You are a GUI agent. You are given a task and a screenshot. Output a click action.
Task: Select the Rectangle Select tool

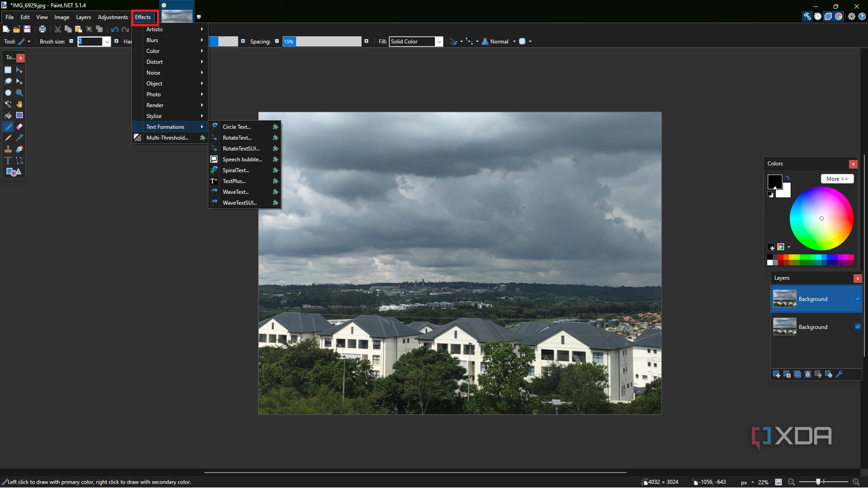pyautogui.click(x=8, y=70)
